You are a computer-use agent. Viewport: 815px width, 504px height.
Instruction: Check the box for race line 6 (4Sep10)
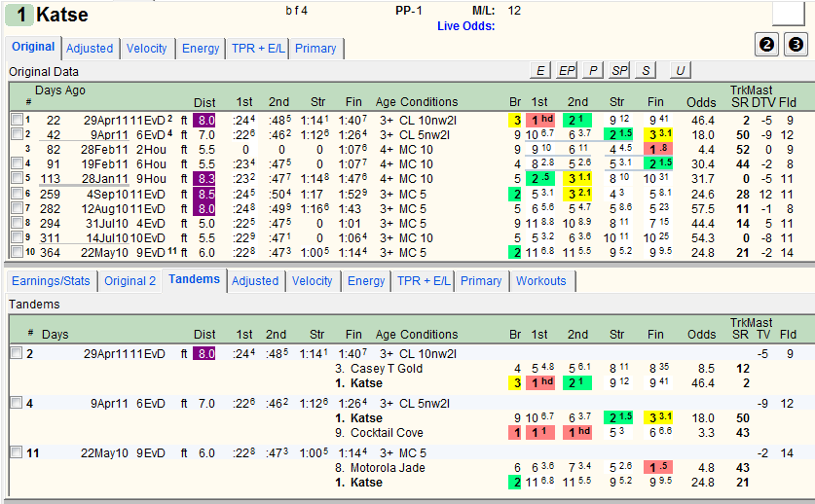[x=17, y=194]
